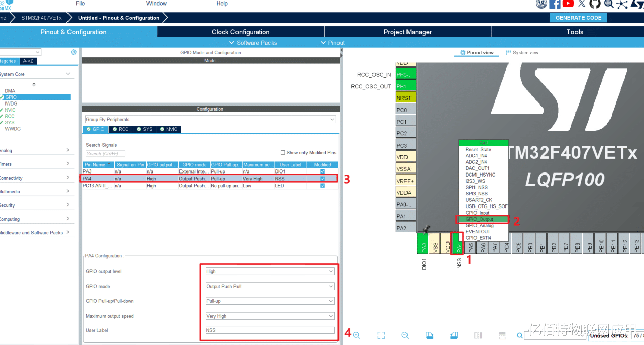Choose GPIO_Output in the PA4 pin menu
644x345 pixels.
click(483, 219)
